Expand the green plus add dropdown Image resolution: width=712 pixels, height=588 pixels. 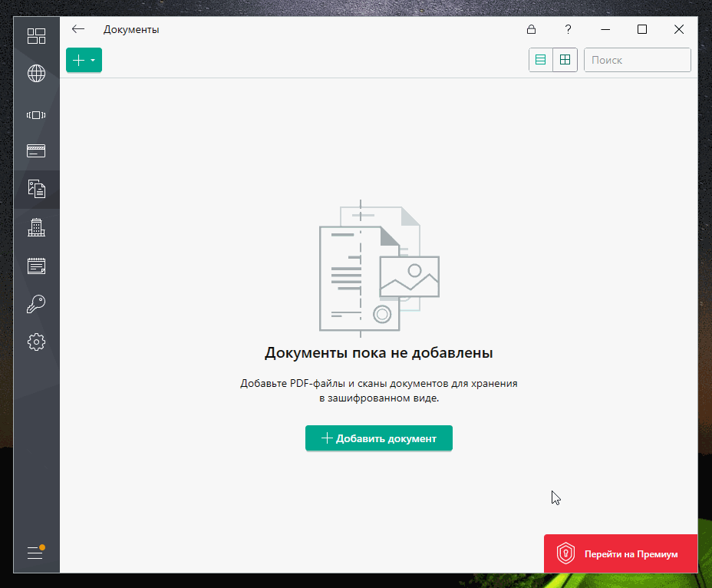coord(84,60)
